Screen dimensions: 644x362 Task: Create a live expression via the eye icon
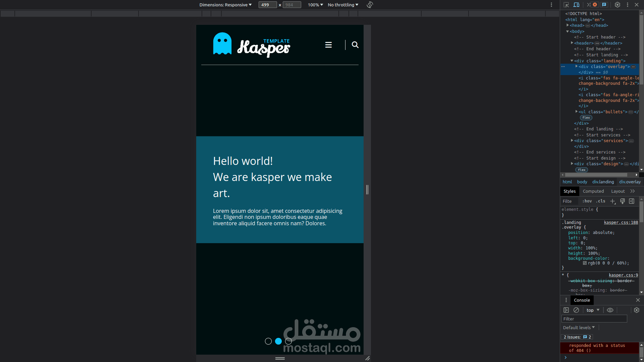click(x=610, y=310)
